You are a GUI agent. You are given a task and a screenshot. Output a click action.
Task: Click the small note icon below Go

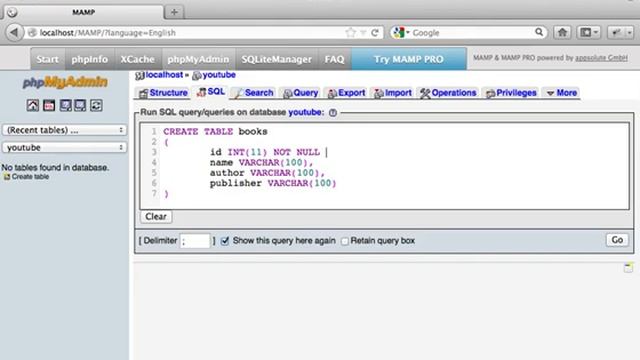[628, 267]
